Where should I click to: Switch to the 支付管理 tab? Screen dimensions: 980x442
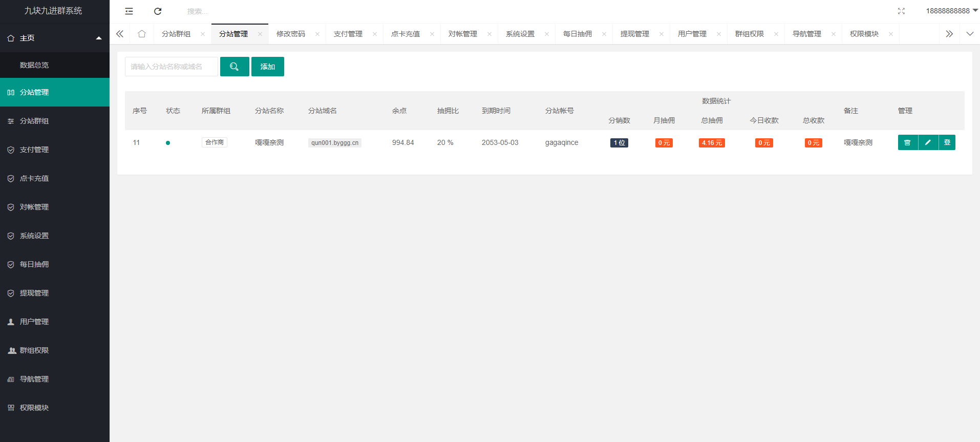coord(348,34)
